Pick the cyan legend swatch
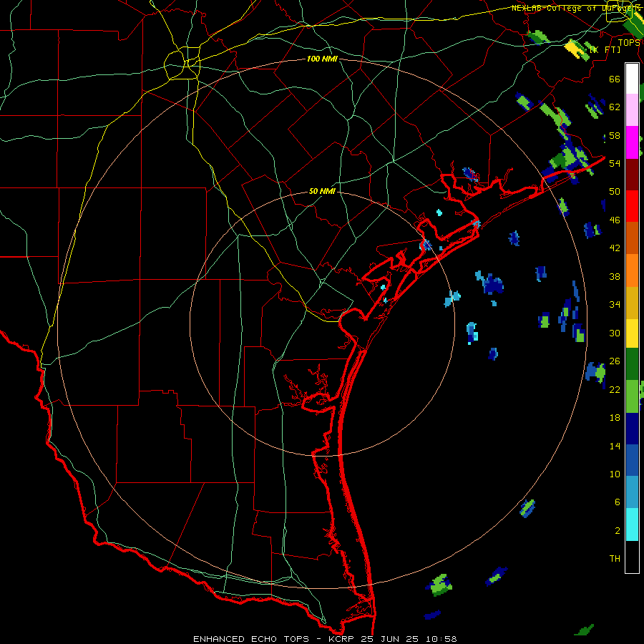This screenshot has height=644, width=644. click(632, 525)
